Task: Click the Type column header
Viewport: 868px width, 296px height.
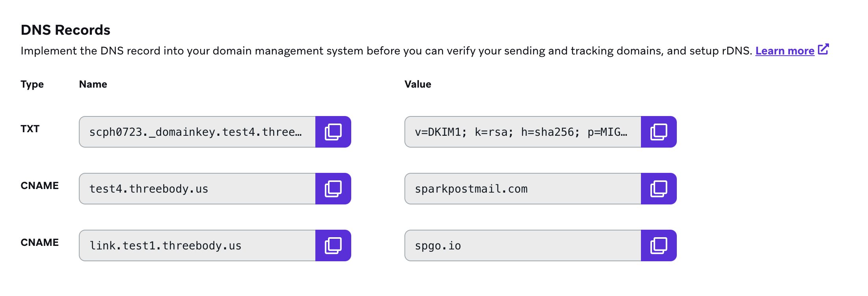Action: [x=32, y=84]
